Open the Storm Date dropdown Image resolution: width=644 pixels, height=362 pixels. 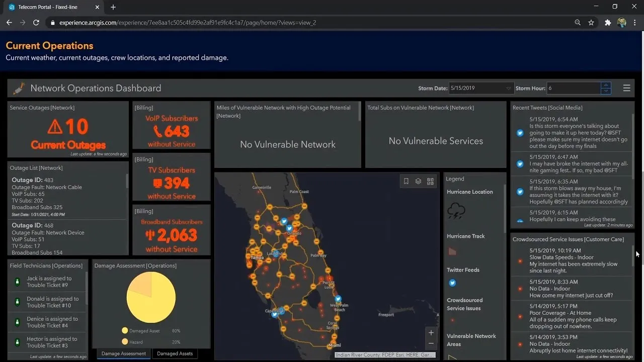481,88
